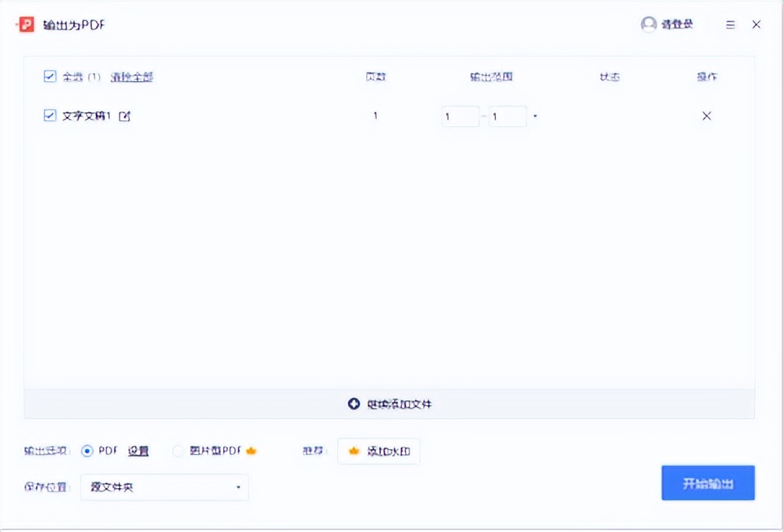The image size is (783, 532).
Task: Click the plus icon on 继续添加文件
Action: (x=353, y=403)
